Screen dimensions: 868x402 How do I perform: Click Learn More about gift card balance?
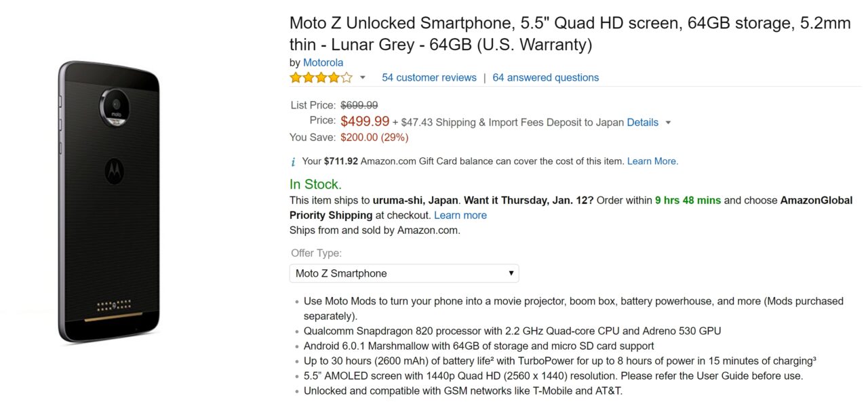click(652, 161)
